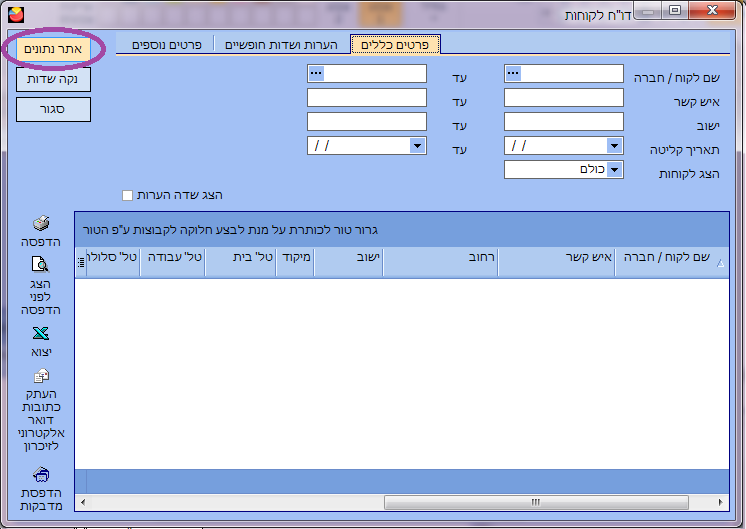Click the הדפסה printer icon
Viewport: 746px width, 529px height.
pyautogui.click(x=41, y=224)
